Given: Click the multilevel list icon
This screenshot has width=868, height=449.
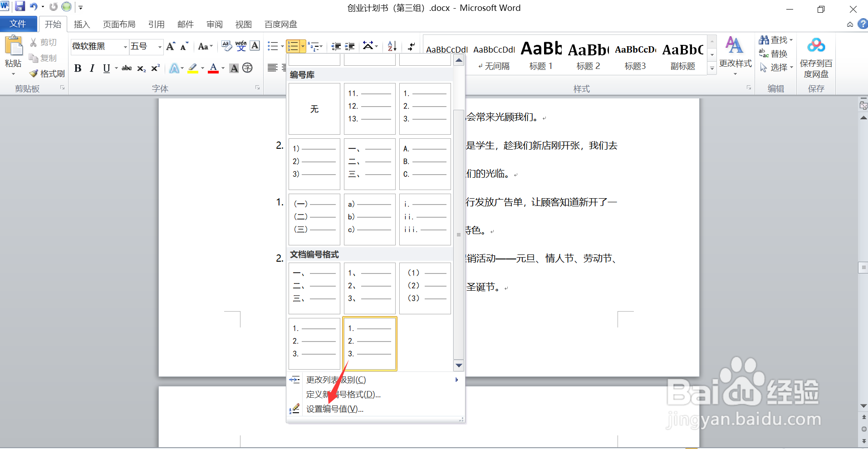Looking at the screenshot, I should pos(313,46).
